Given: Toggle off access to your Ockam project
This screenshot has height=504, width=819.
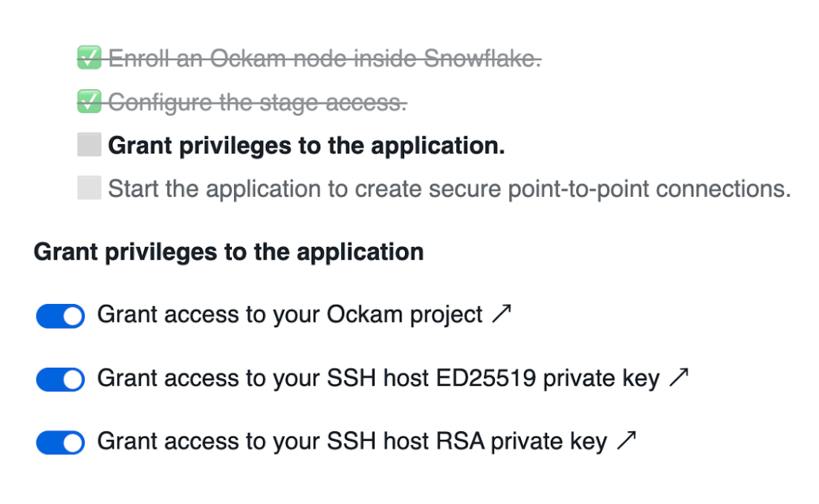Looking at the screenshot, I should point(60,316).
